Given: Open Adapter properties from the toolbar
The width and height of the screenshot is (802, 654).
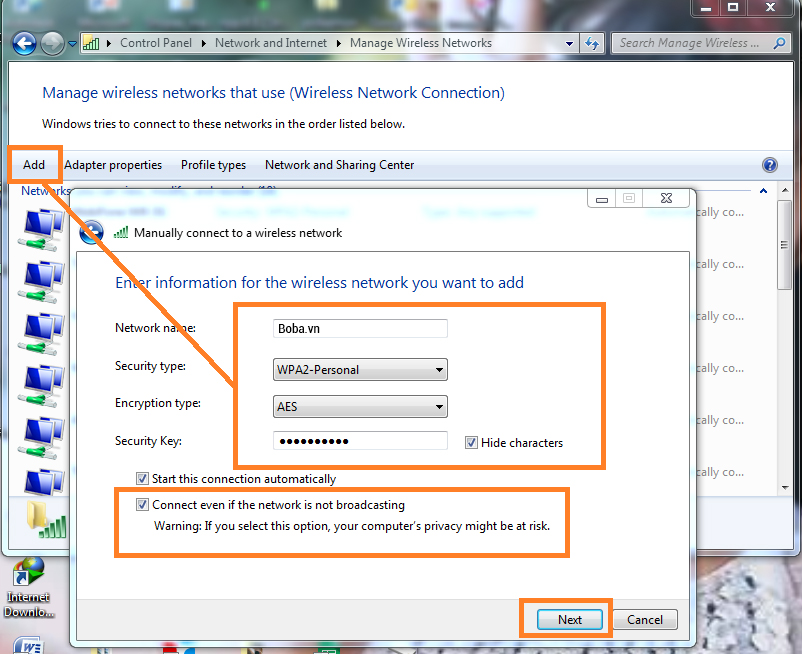Looking at the screenshot, I should click(113, 165).
